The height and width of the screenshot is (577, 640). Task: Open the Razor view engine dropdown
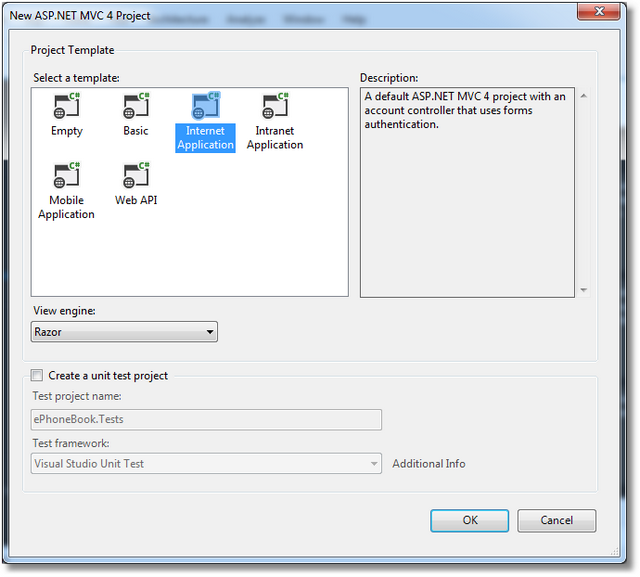click(124, 332)
